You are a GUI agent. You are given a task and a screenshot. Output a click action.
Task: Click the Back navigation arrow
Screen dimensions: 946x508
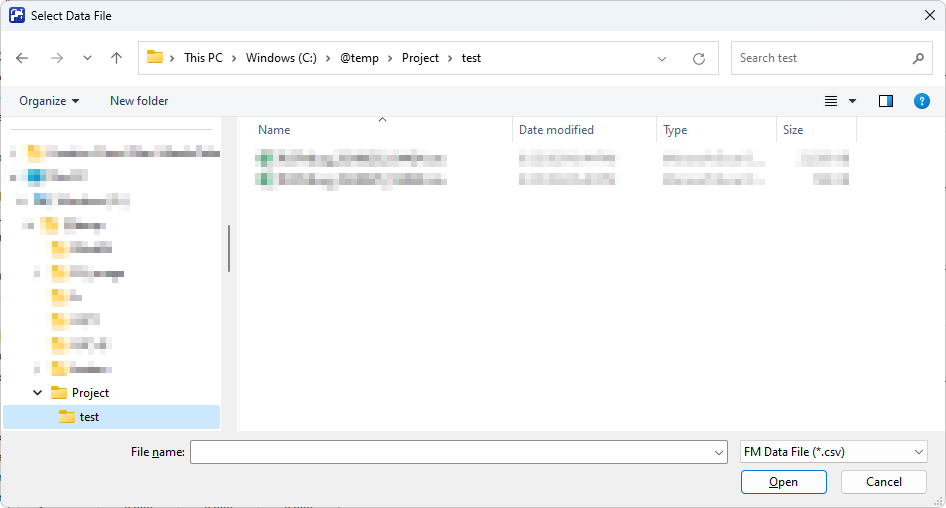coord(23,58)
